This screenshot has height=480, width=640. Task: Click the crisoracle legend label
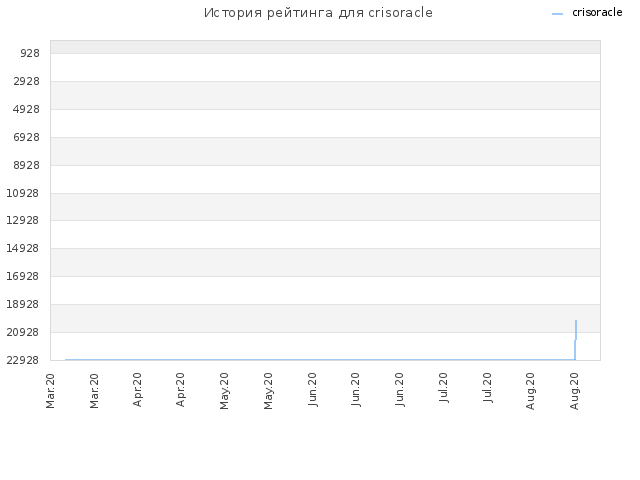(597, 13)
